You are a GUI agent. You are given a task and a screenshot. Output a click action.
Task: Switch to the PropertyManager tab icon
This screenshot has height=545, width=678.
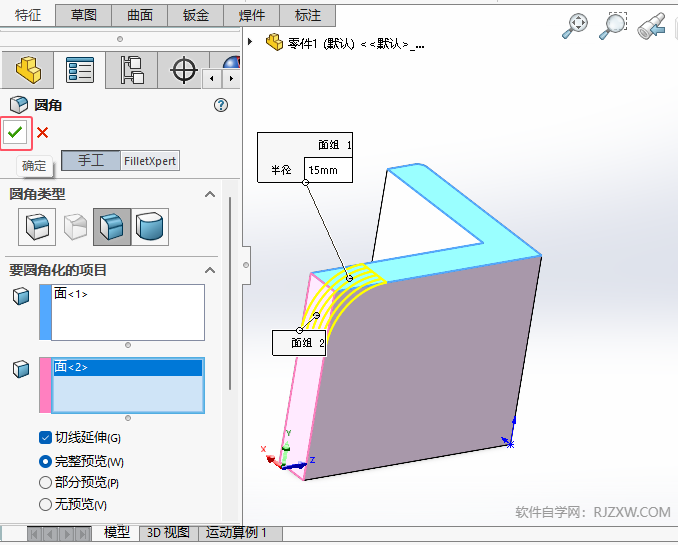[x=80, y=70]
